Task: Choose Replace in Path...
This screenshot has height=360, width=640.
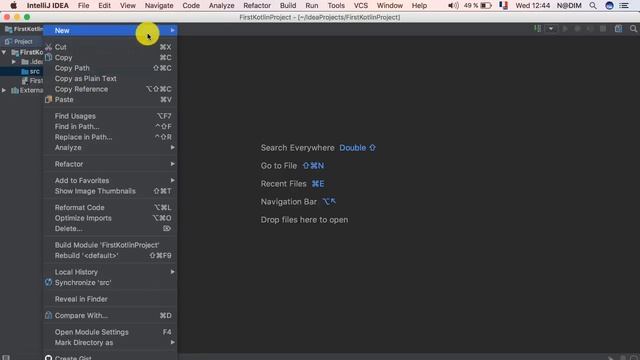Action: click(110, 137)
